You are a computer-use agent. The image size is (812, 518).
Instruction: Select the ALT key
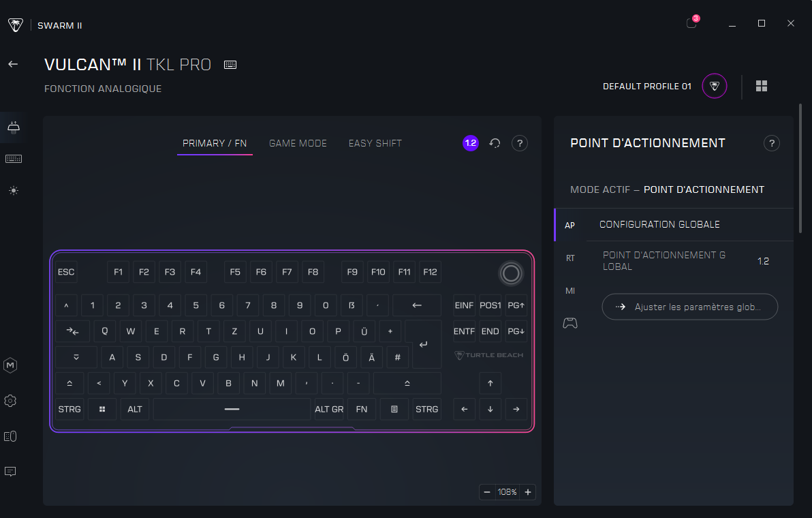[135, 409]
